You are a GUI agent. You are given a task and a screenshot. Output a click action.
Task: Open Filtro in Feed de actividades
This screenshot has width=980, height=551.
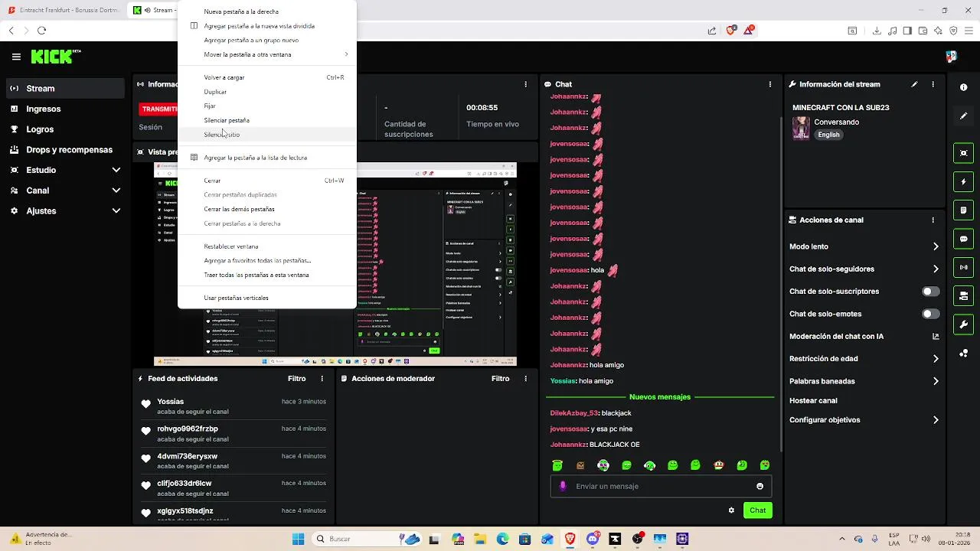tap(296, 379)
